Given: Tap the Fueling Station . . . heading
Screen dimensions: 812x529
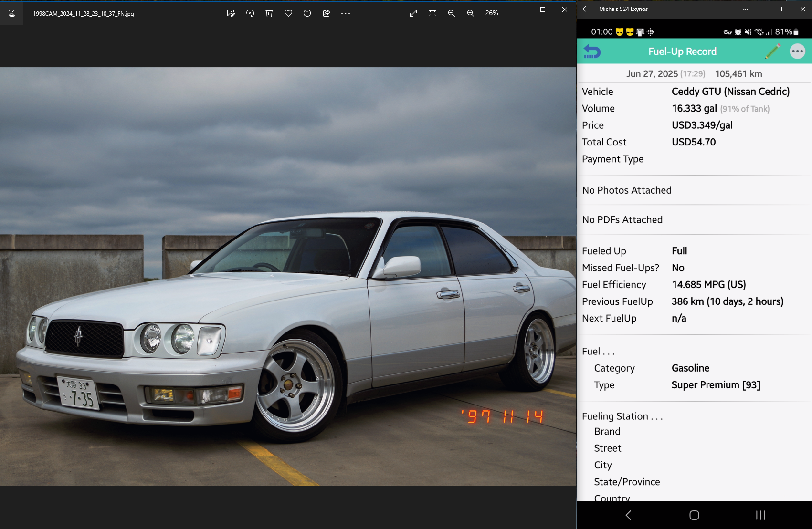Looking at the screenshot, I should [622, 416].
